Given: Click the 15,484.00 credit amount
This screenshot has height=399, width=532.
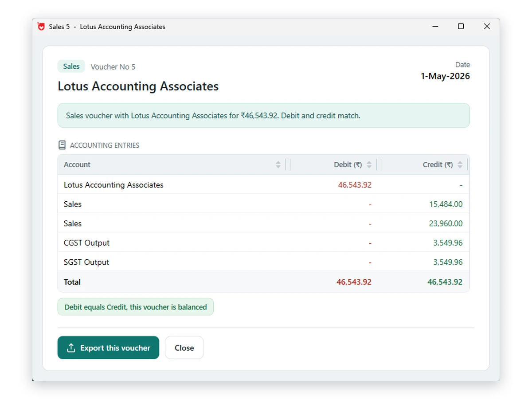Looking at the screenshot, I should (x=446, y=204).
